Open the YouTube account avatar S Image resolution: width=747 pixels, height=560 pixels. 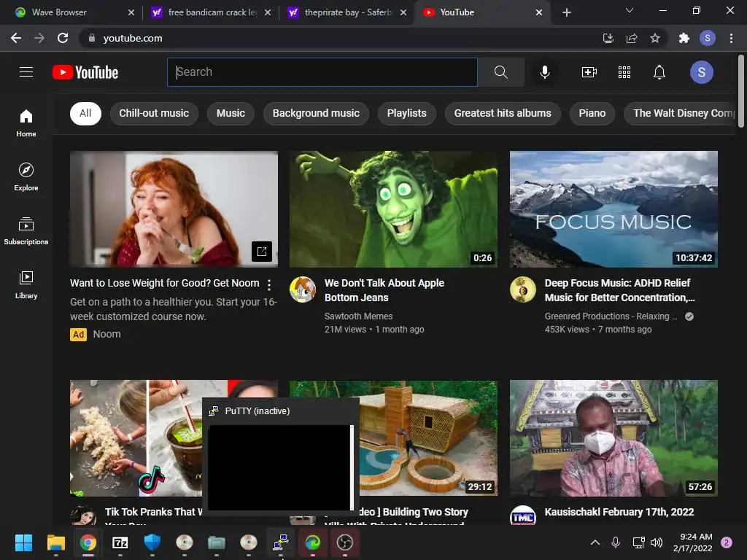click(x=701, y=72)
